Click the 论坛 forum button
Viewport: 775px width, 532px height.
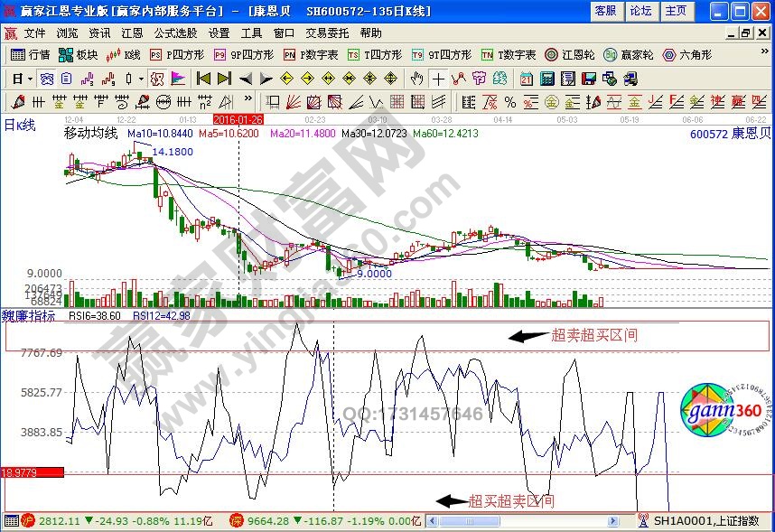tap(640, 11)
